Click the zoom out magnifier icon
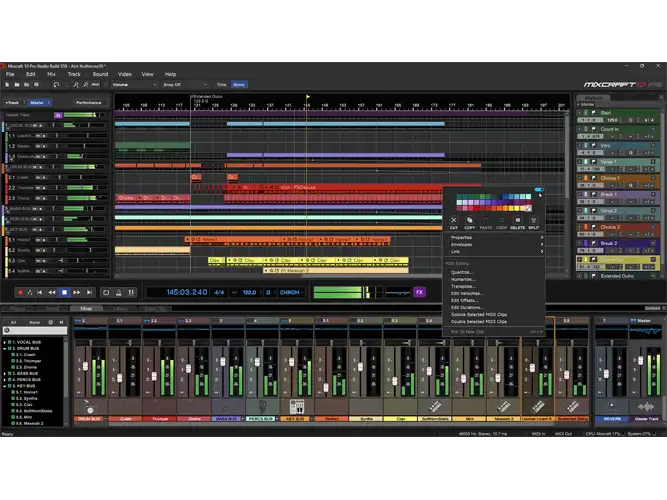 click(86, 85)
